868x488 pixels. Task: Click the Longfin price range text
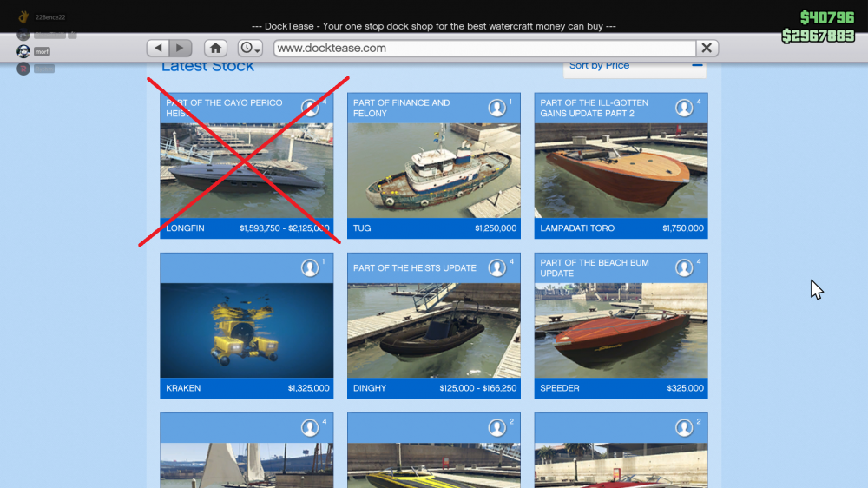pyautogui.click(x=285, y=228)
